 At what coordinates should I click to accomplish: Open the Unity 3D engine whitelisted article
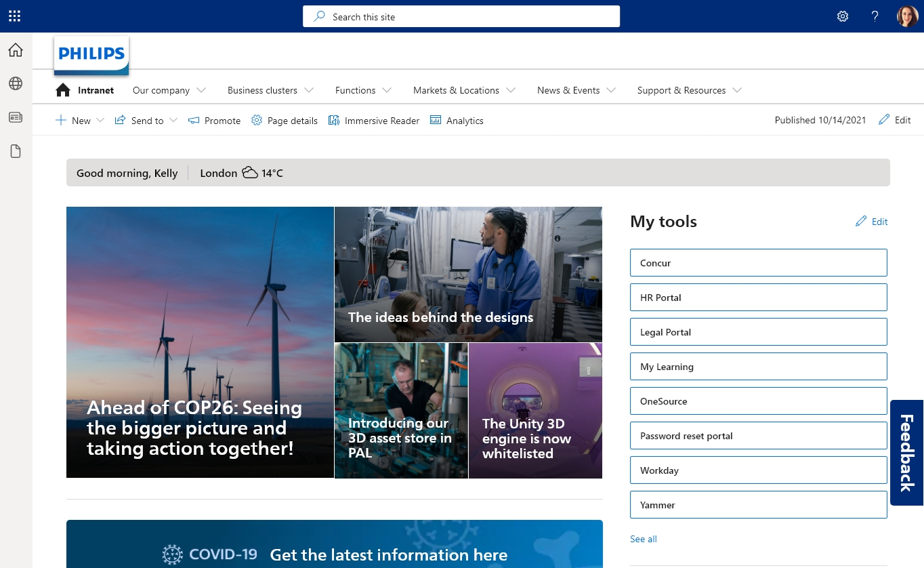[535, 411]
